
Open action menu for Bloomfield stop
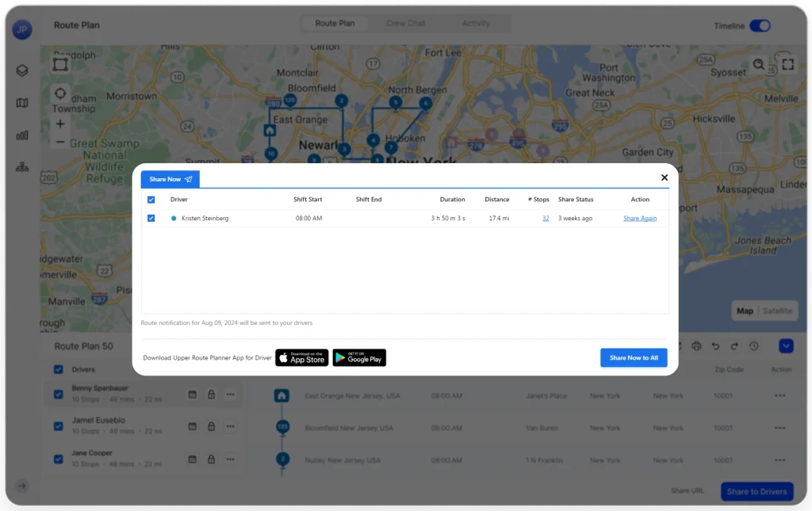tap(780, 428)
